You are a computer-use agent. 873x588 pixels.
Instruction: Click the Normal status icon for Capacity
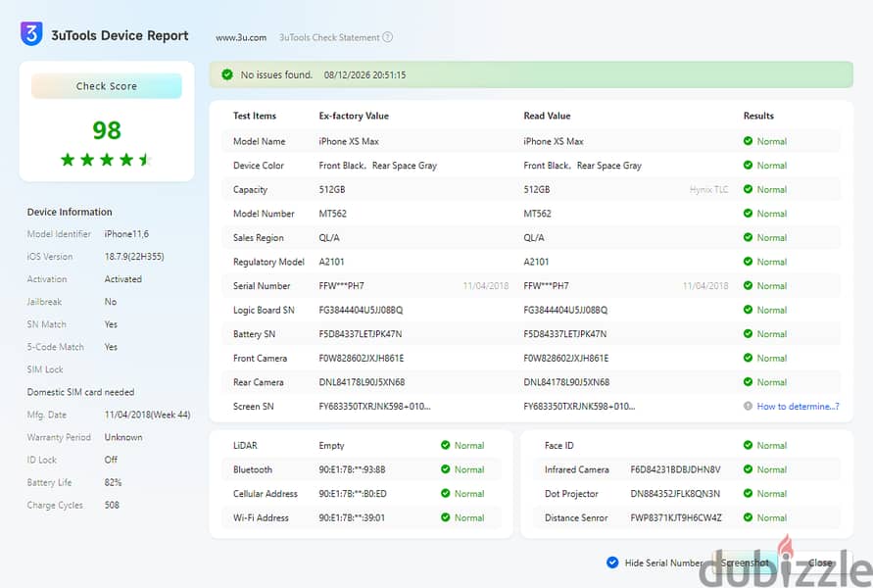(748, 189)
